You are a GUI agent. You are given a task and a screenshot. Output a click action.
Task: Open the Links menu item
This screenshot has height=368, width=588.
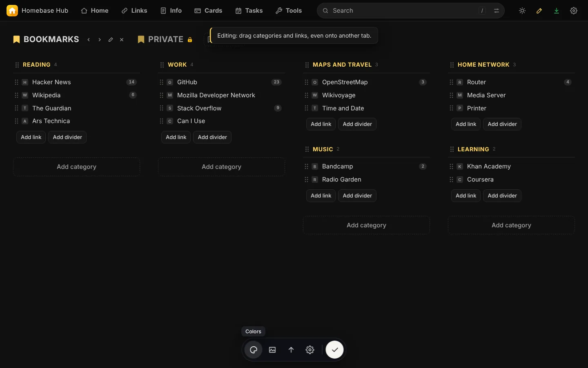click(134, 11)
